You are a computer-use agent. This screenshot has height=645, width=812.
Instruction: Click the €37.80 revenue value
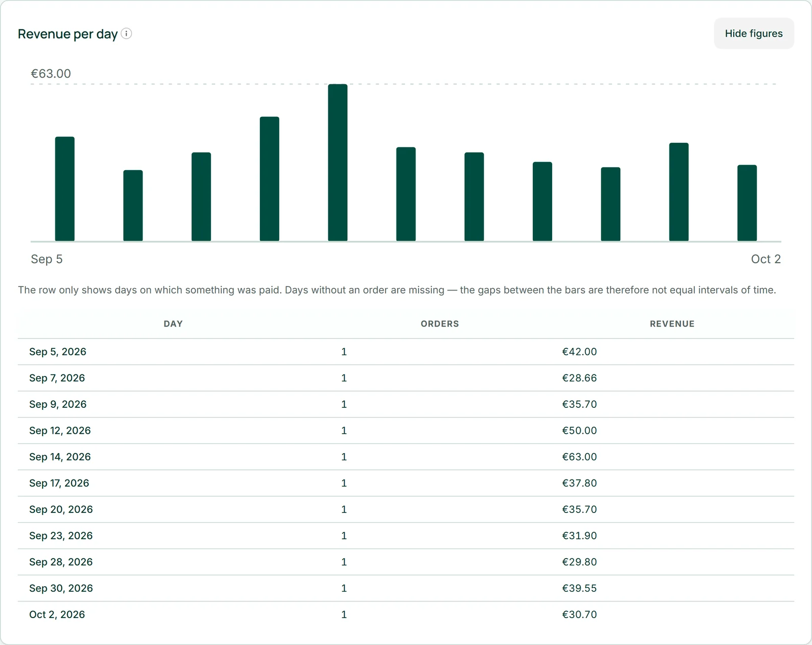[x=579, y=483]
